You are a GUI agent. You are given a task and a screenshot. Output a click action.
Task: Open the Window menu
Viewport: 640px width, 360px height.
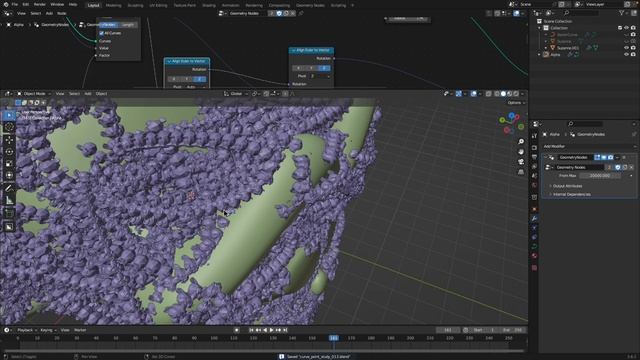[57, 4]
